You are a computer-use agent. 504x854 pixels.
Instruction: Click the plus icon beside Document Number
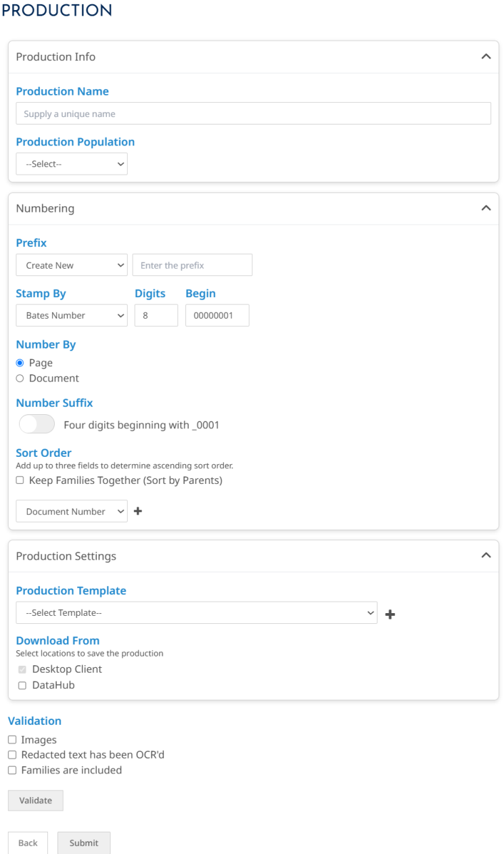[x=138, y=512]
